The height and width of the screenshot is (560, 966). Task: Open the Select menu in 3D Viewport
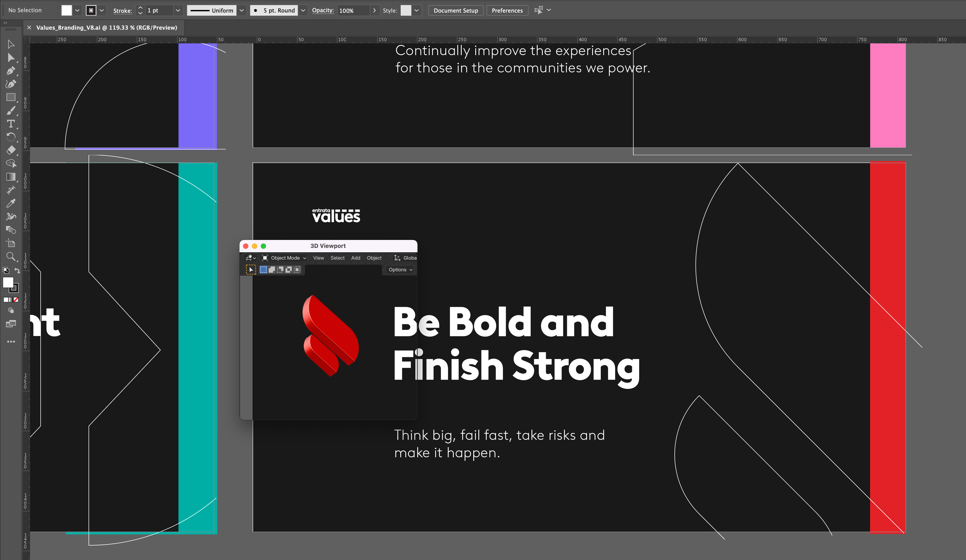[x=337, y=258]
